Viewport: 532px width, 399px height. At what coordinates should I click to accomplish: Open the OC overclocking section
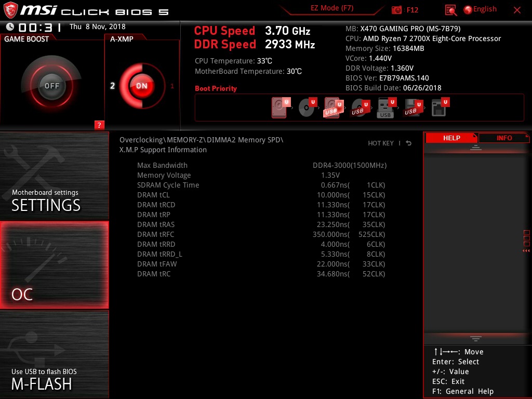pos(54,265)
